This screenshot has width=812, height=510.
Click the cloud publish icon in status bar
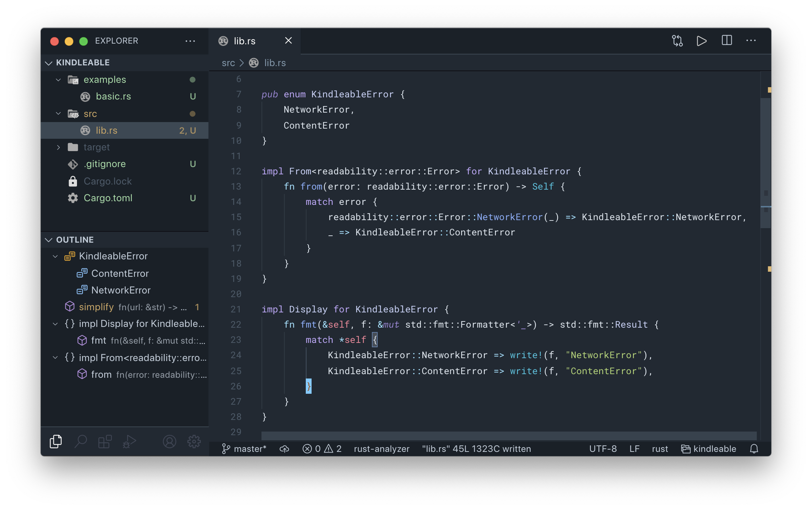click(284, 449)
